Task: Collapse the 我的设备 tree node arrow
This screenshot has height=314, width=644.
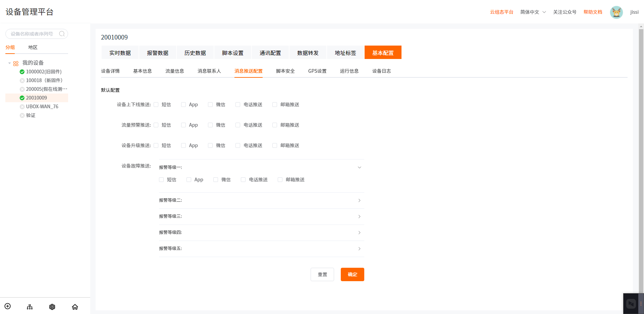Action: point(9,63)
